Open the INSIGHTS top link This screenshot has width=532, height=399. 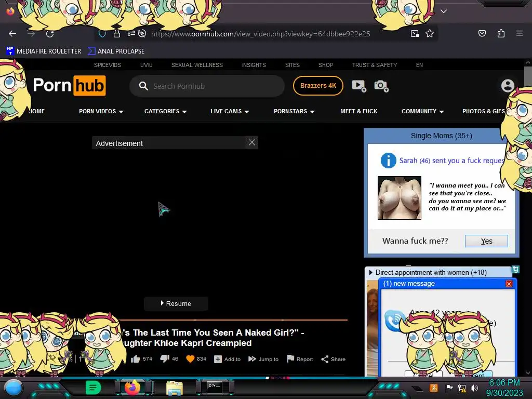pyautogui.click(x=254, y=65)
